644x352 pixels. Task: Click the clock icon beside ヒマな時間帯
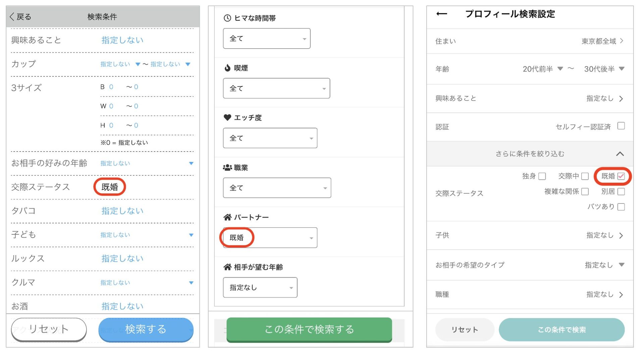227,18
